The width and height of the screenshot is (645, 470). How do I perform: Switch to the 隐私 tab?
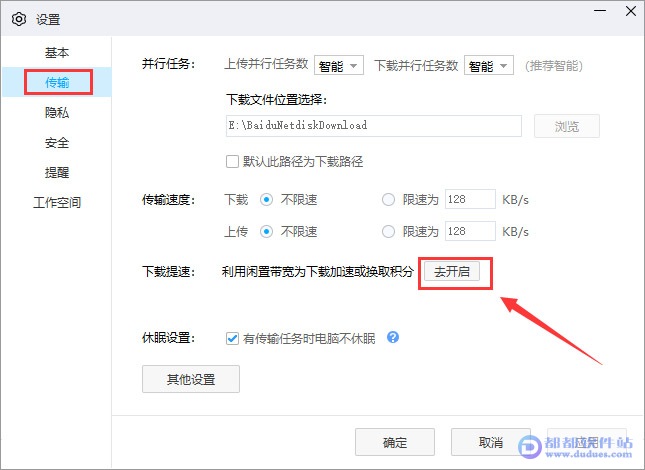click(57, 112)
